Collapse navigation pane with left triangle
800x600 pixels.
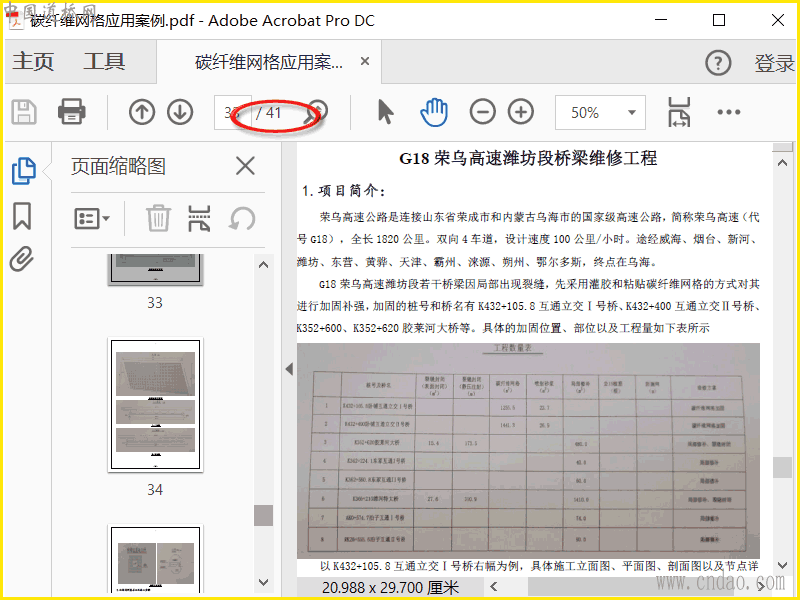coord(289,369)
